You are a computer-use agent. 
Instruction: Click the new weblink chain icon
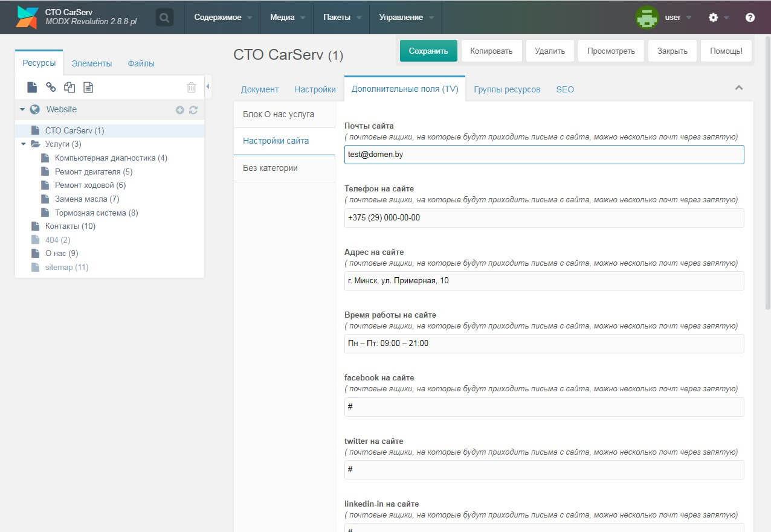[x=51, y=88]
